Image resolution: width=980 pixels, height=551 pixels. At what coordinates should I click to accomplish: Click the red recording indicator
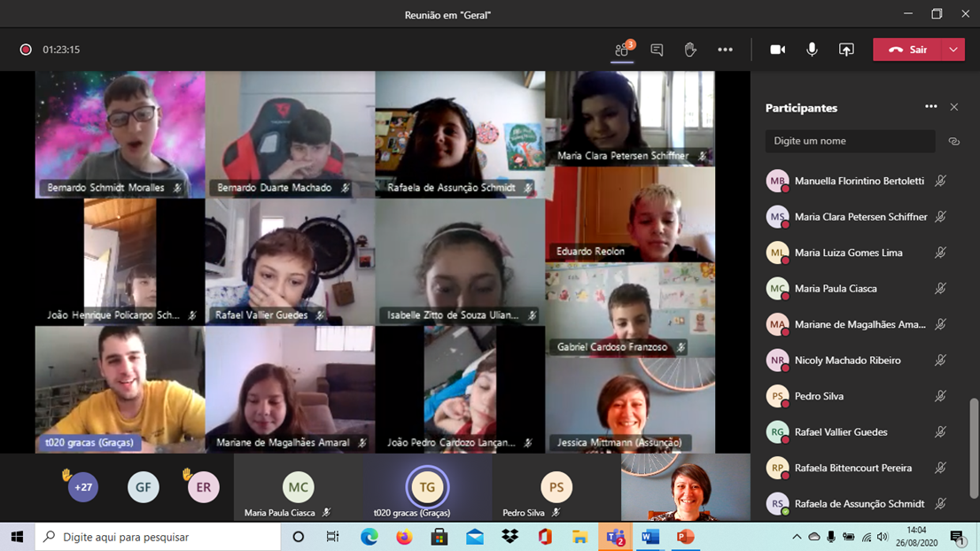point(26,50)
